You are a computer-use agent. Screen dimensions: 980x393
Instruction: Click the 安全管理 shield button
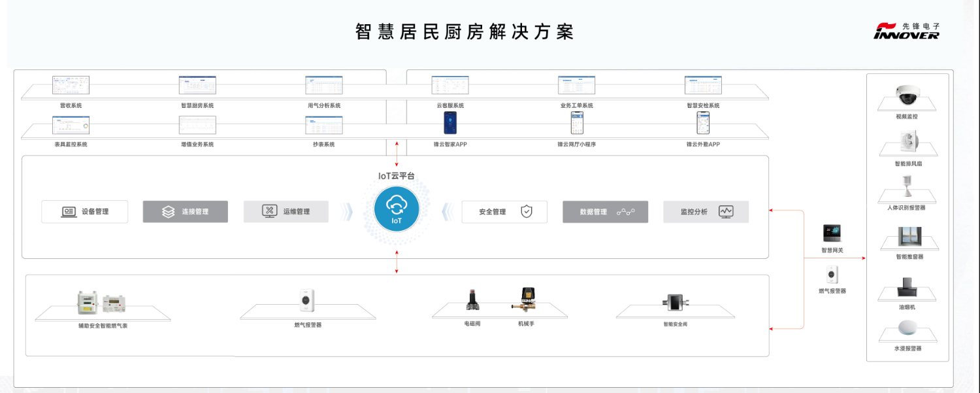(504, 212)
